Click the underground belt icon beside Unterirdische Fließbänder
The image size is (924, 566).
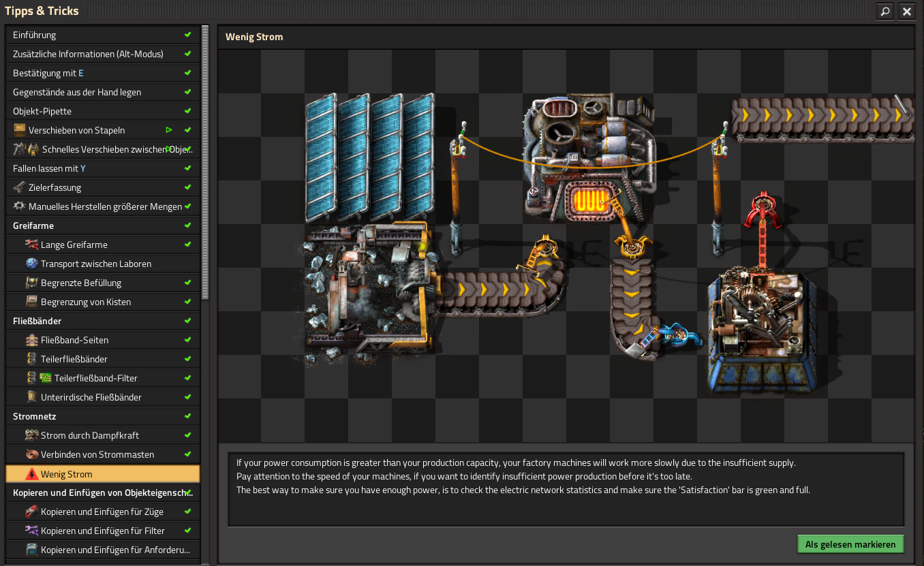31,396
